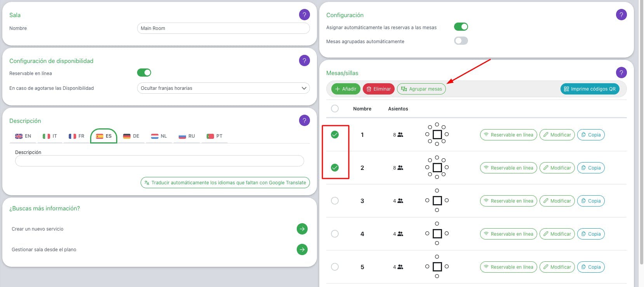Click the Agrupar mesas button
The image size is (644, 287).
click(421, 89)
